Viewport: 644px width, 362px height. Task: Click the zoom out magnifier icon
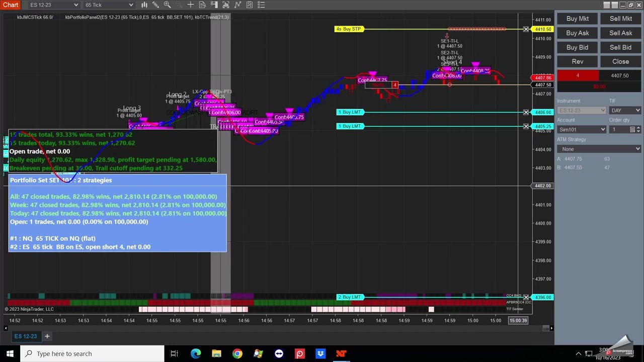point(179,5)
